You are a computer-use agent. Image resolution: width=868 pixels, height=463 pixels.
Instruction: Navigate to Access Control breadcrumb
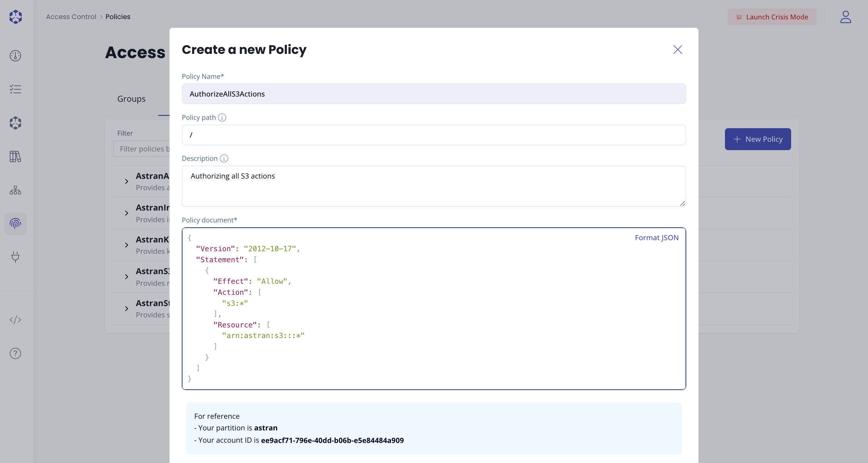pyautogui.click(x=71, y=16)
